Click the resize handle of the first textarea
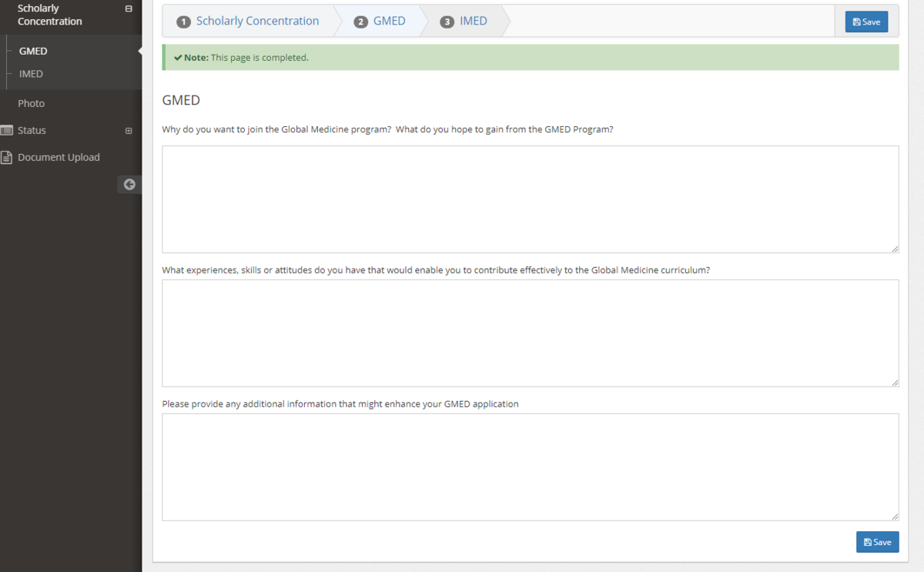 click(x=895, y=249)
